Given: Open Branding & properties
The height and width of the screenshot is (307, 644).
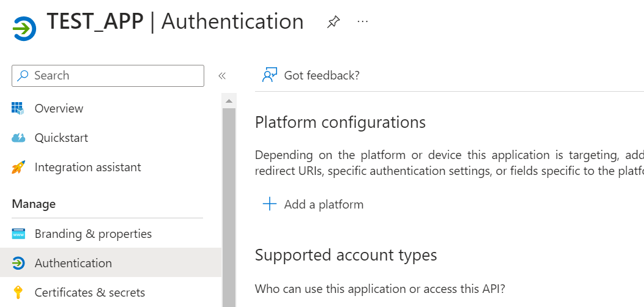Looking at the screenshot, I should pyautogui.click(x=93, y=234).
